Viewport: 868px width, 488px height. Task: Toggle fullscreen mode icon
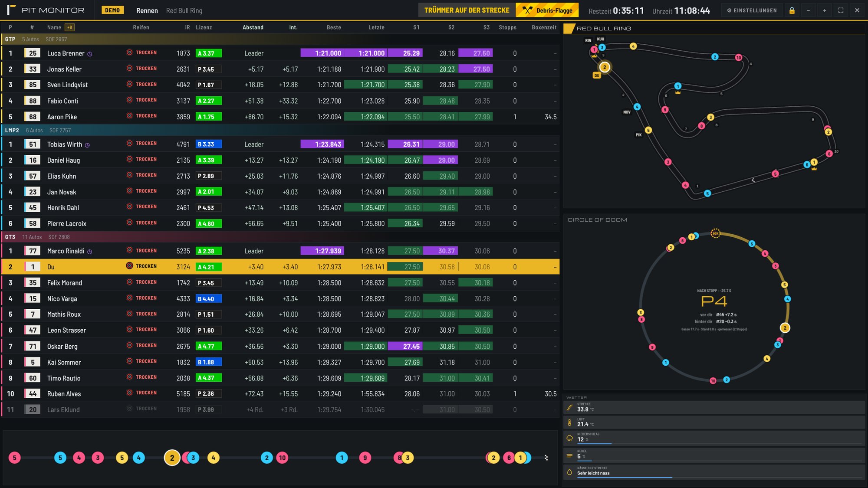tap(841, 10)
